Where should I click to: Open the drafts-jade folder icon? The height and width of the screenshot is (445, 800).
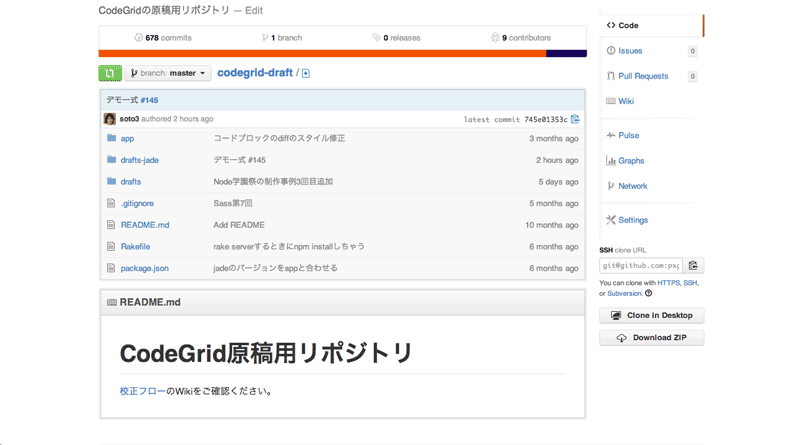(111, 159)
